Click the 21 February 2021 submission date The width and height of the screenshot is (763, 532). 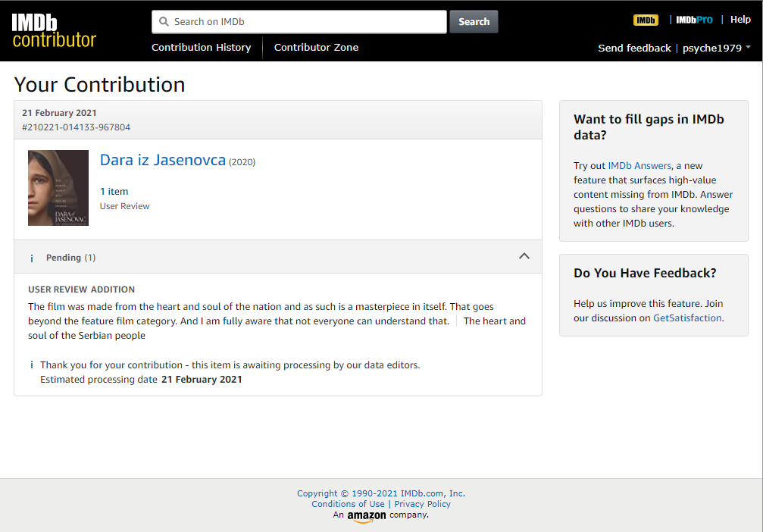[59, 113]
